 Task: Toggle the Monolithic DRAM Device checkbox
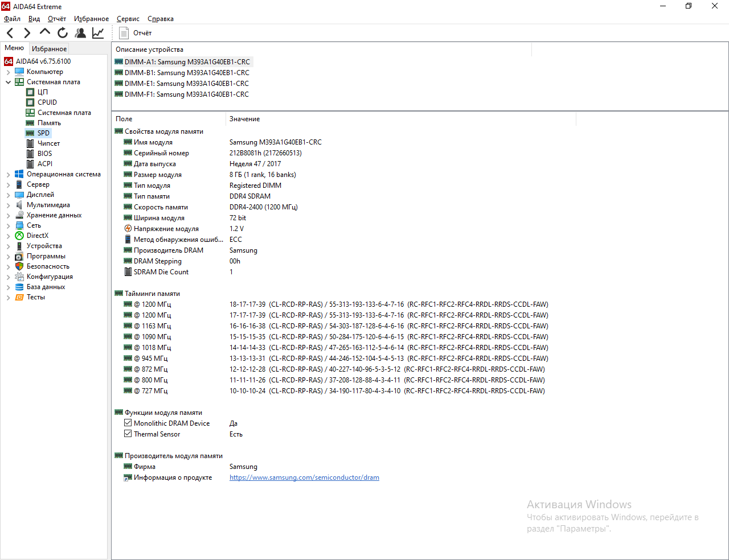[128, 423]
